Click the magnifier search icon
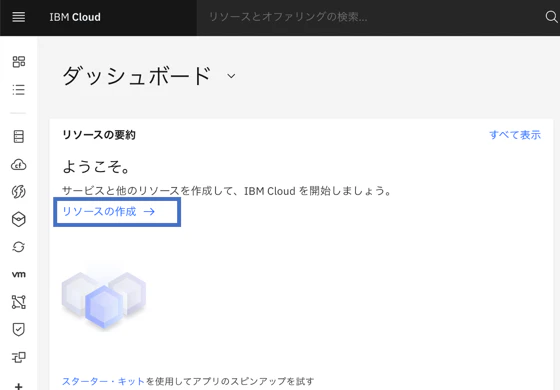The width and height of the screenshot is (560, 390). [551, 17]
